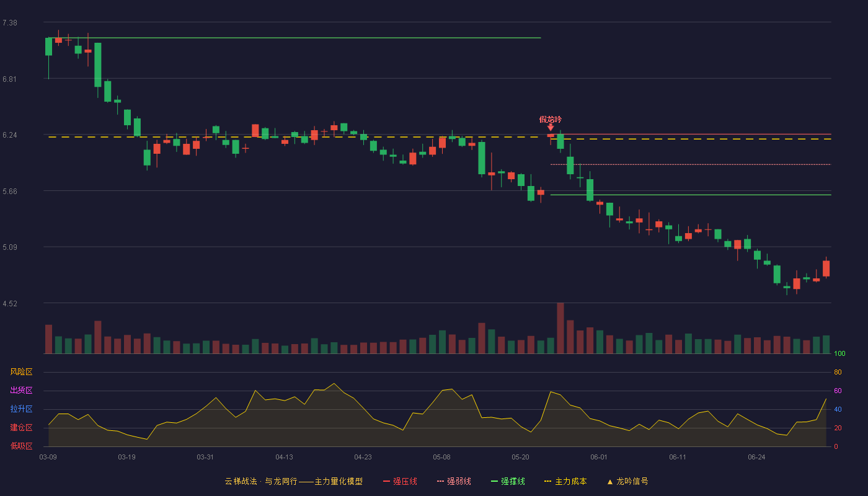Toggle the 主力成本 legend item
The image size is (868, 496).
point(565,481)
